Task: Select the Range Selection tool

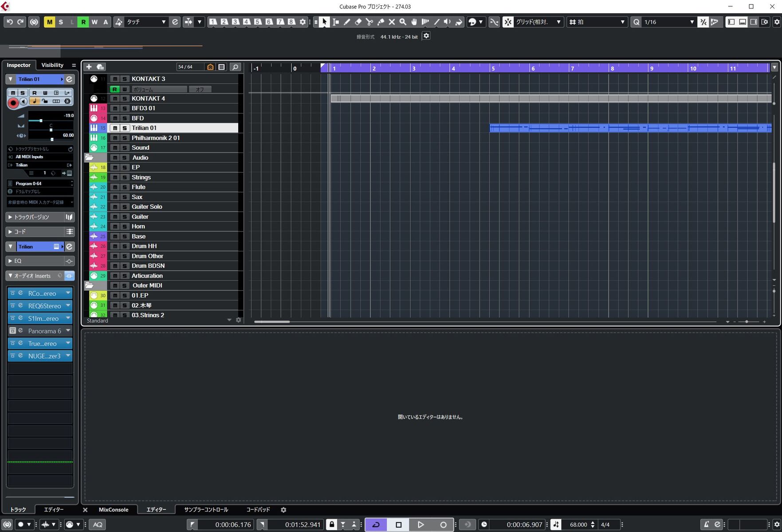Action: [x=336, y=22]
